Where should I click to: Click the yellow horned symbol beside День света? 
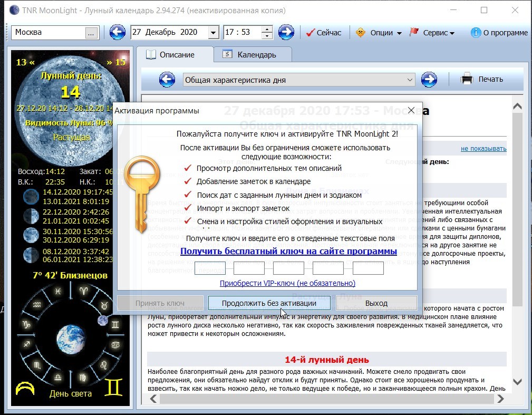(x=25, y=389)
